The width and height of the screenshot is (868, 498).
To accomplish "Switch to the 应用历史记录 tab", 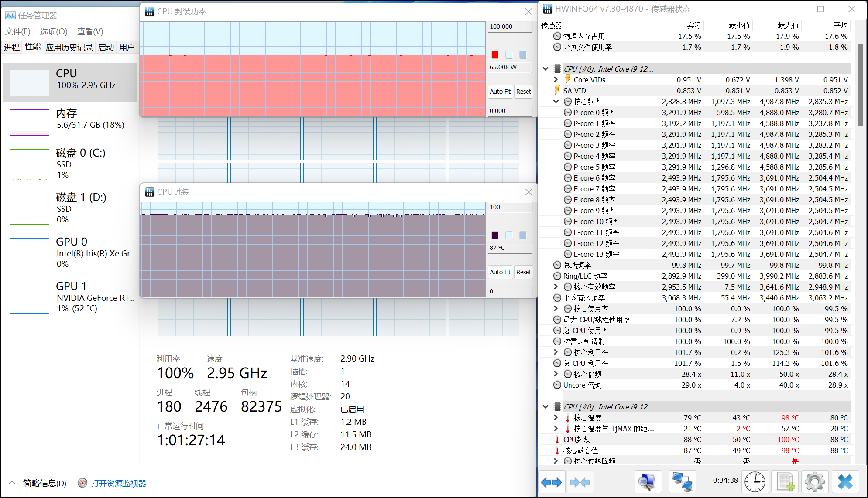I will click(x=69, y=47).
